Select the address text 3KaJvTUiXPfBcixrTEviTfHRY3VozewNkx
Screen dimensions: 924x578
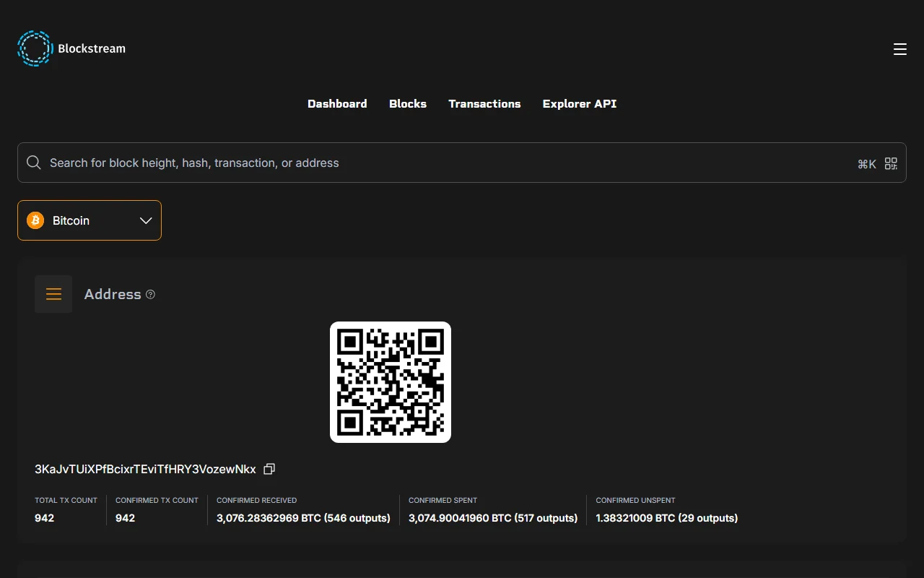(145, 469)
